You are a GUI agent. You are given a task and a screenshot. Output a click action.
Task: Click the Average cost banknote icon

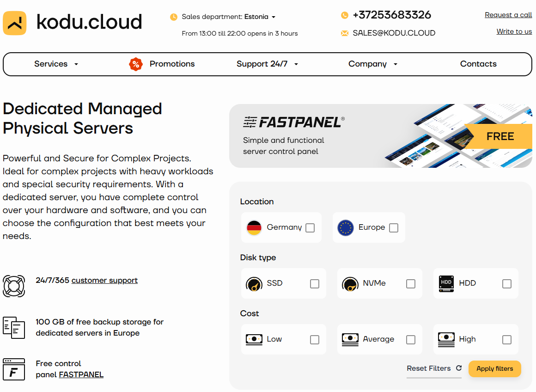pos(350,339)
